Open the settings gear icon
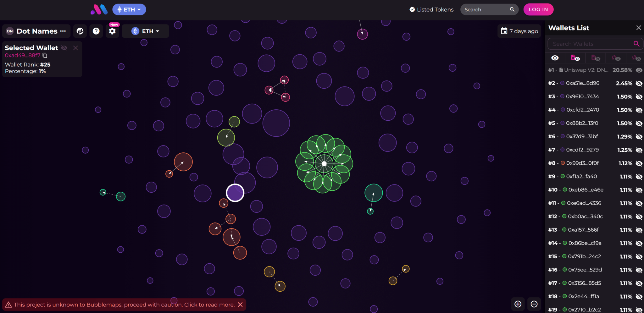 click(112, 31)
